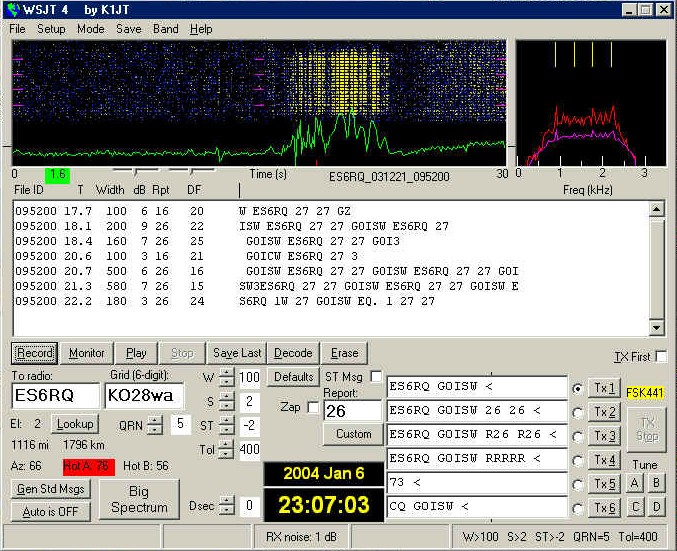This screenshot has height=551, width=677.
Task: Click Tune A button
Action: tap(635, 483)
